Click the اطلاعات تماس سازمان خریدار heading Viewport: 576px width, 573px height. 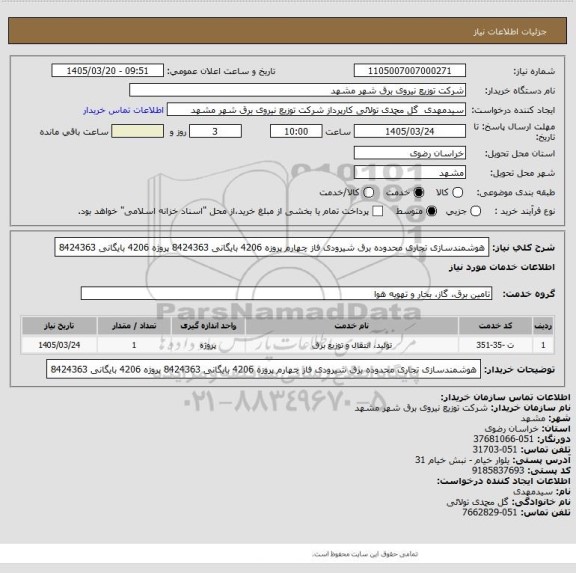505,397
